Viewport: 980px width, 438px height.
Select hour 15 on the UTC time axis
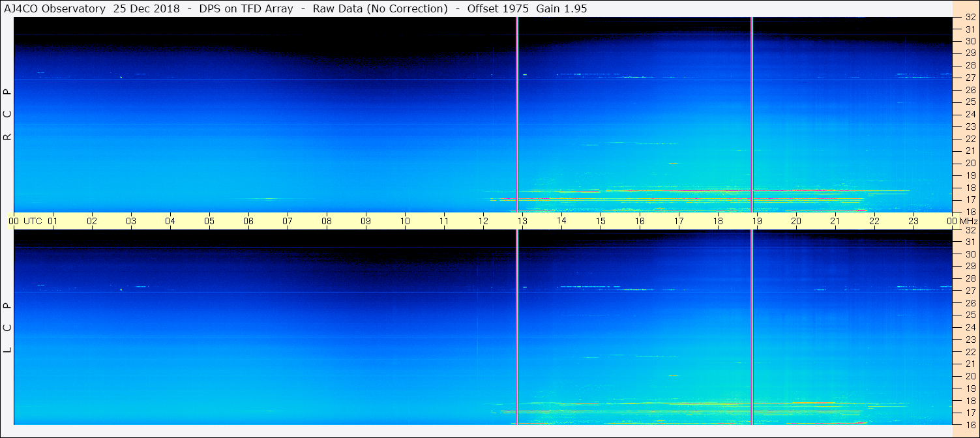(601, 221)
